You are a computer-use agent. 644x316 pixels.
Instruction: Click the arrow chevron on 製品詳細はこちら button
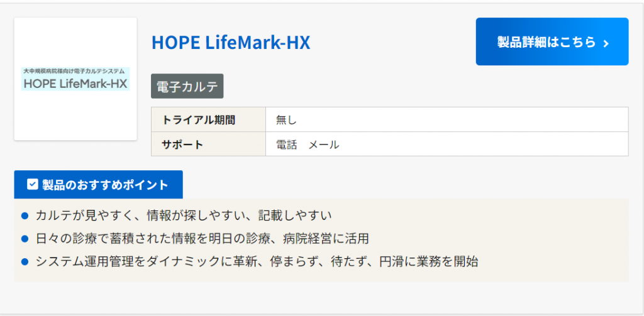coord(606,43)
